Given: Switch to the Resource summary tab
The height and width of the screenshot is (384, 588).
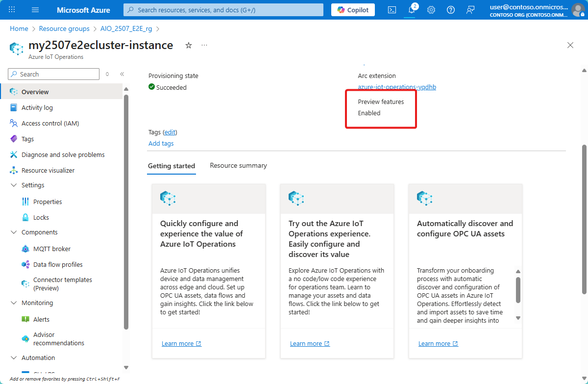Looking at the screenshot, I should [238, 166].
